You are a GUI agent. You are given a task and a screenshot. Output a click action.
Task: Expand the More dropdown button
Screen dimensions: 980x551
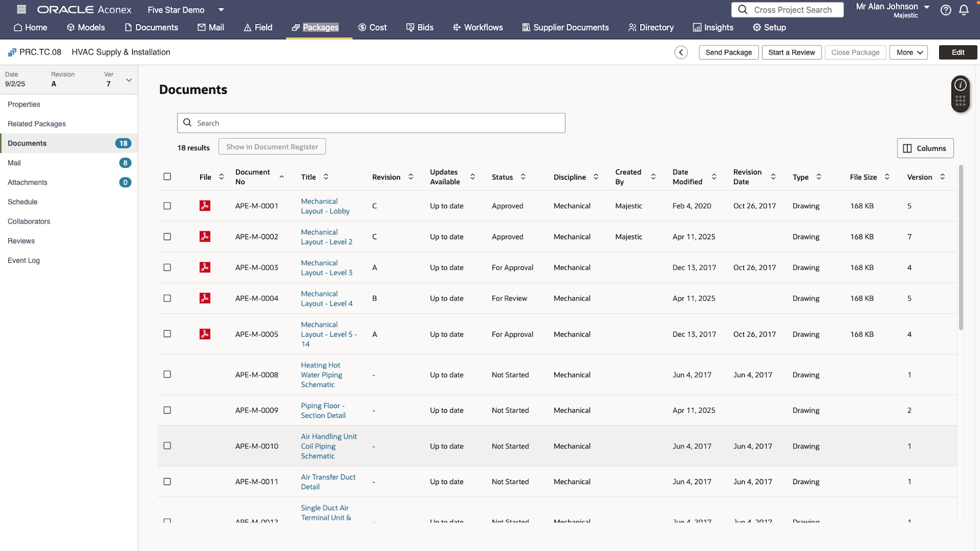(x=909, y=53)
